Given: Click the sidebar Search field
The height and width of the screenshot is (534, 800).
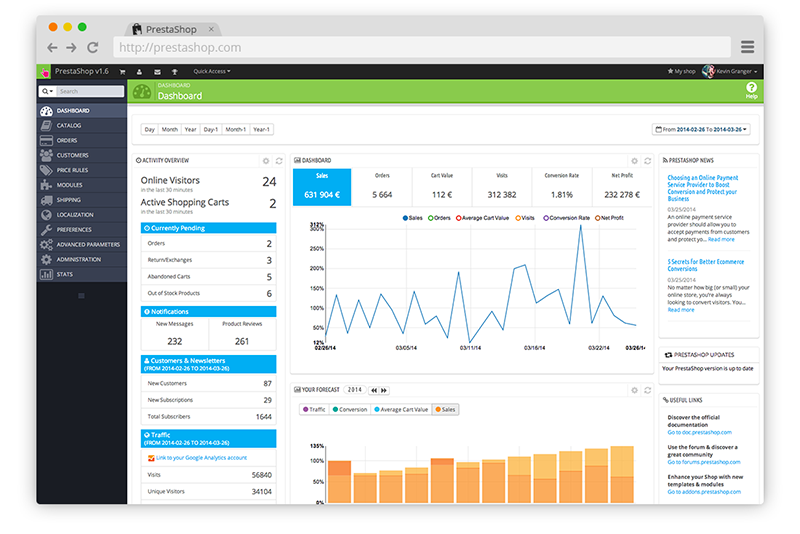Looking at the screenshot, I should point(90,91).
